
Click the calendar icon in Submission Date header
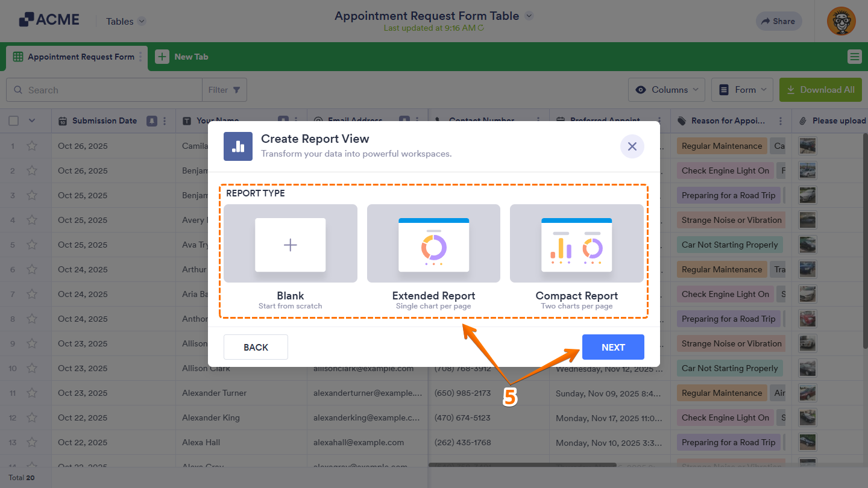pos(62,121)
